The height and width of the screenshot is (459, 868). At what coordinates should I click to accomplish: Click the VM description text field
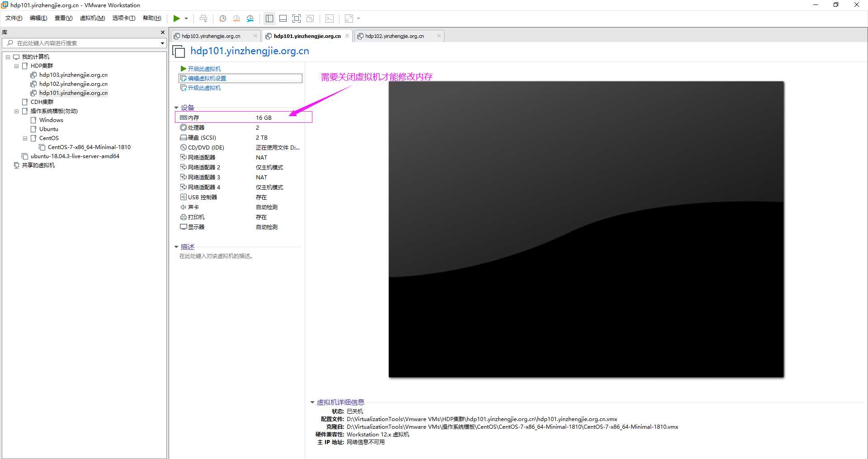(x=217, y=256)
